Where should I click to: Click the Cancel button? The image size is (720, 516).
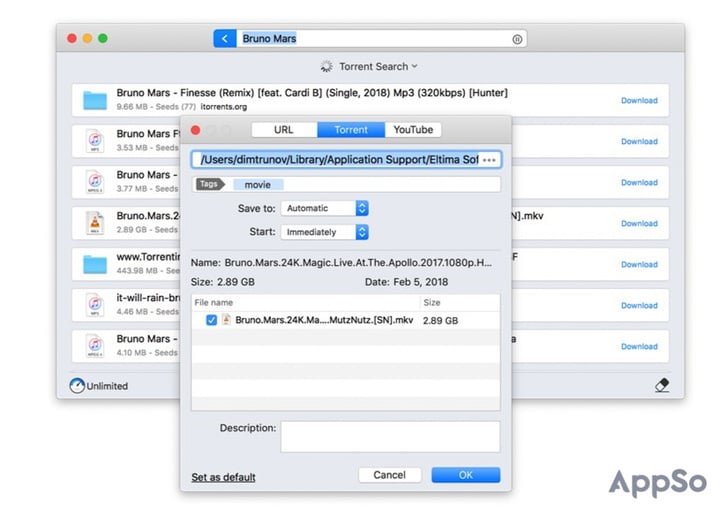coord(389,475)
